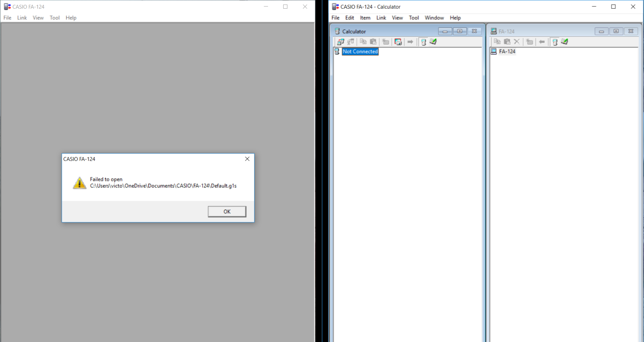This screenshot has height=342, width=644.
Task: Close the FA-124 sub-window
Action: coord(631,31)
